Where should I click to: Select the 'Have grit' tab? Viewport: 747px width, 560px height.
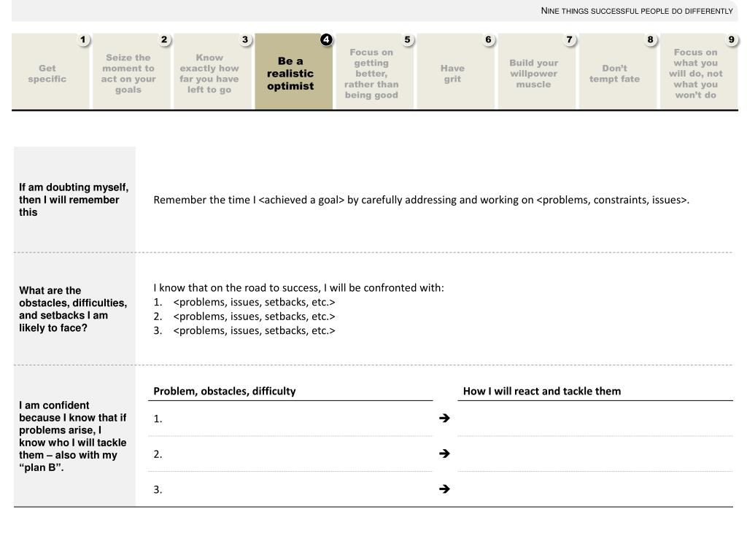[x=455, y=71]
